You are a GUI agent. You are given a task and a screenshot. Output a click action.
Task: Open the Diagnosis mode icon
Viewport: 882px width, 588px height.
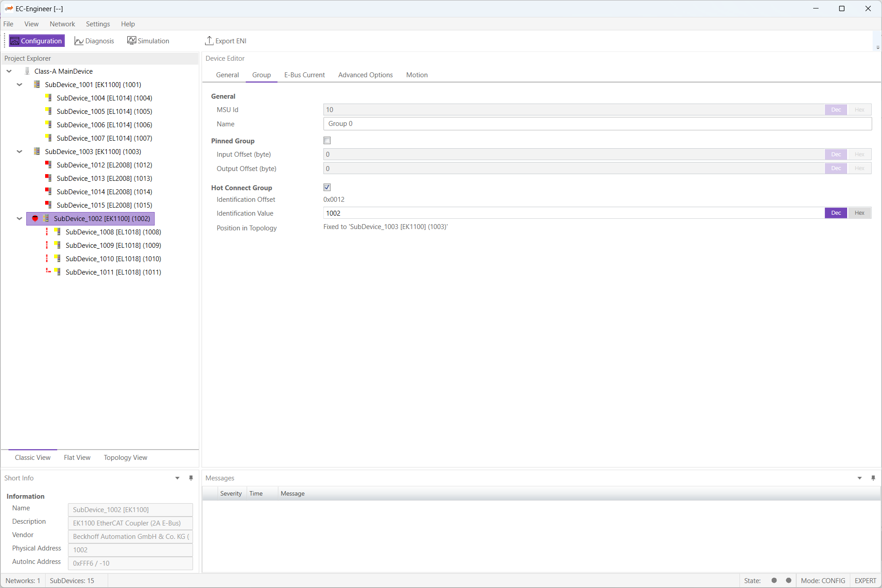click(79, 41)
